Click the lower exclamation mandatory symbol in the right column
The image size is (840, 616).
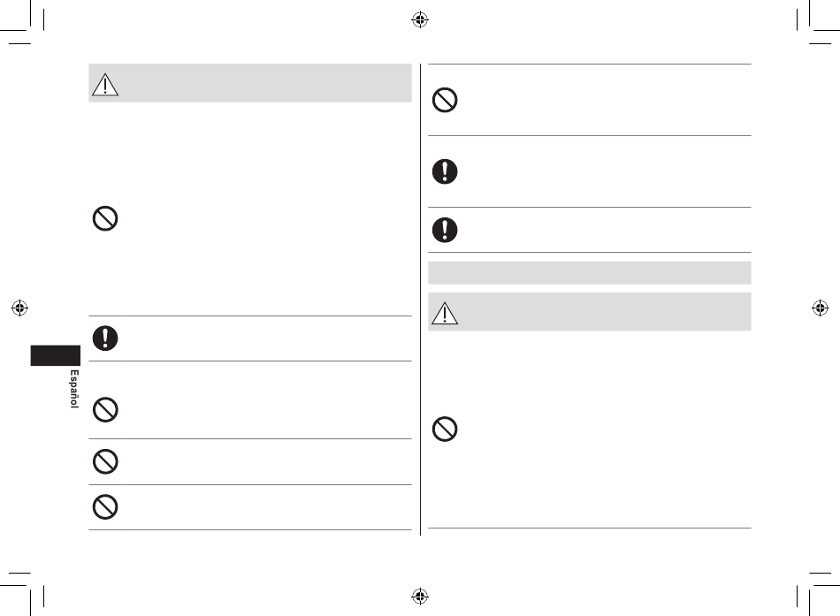click(445, 230)
